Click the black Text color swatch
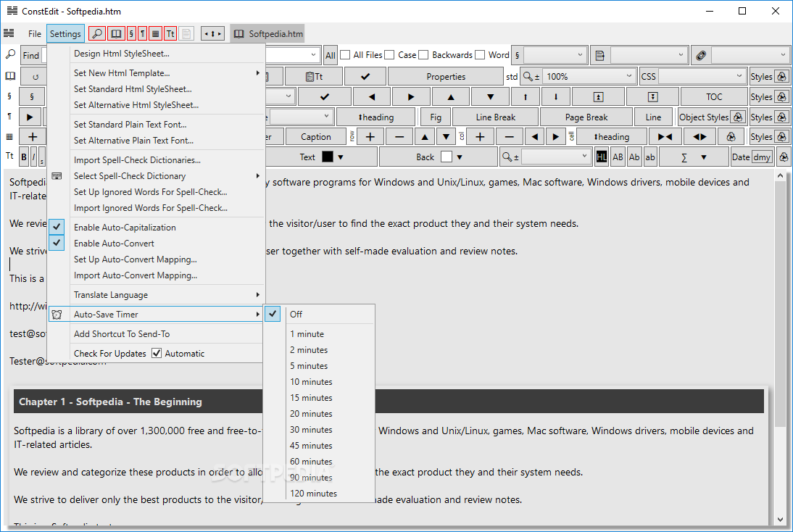The width and height of the screenshot is (793, 532). pos(328,157)
